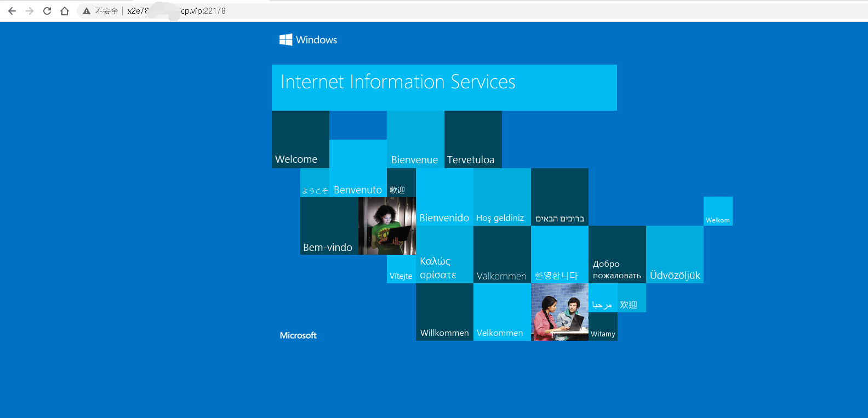Click the Hebrew welcome tile
This screenshot has width=868, height=418.
click(559, 197)
